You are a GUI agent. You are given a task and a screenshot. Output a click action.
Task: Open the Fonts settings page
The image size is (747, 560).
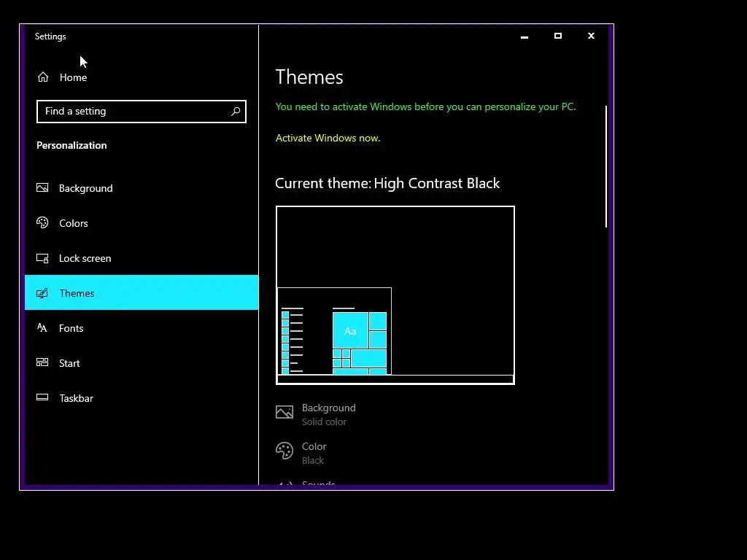[x=142, y=327]
